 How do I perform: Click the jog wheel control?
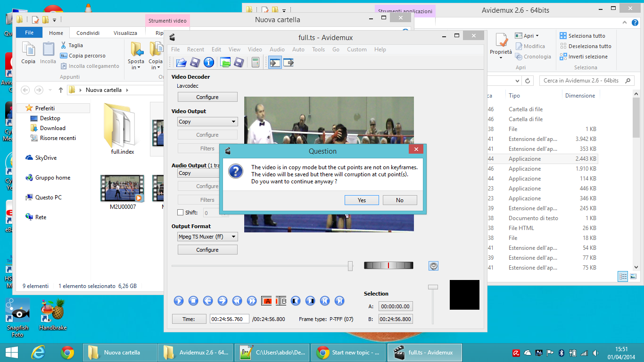pyautogui.click(x=388, y=265)
